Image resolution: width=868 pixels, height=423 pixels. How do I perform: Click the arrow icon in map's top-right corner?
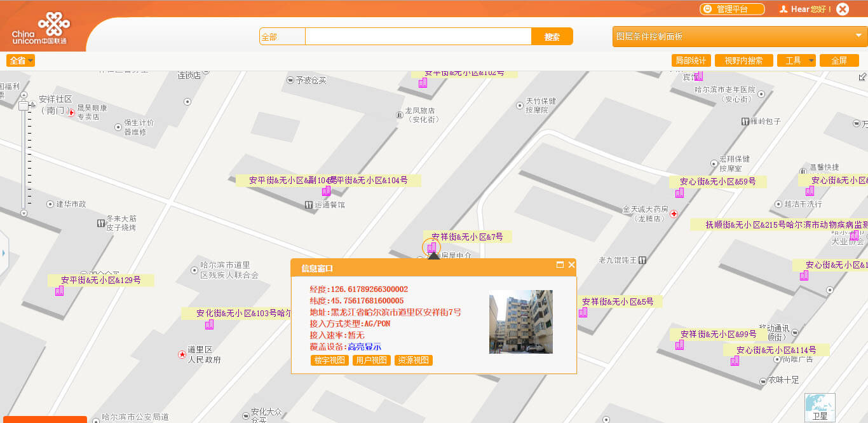[862, 77]
